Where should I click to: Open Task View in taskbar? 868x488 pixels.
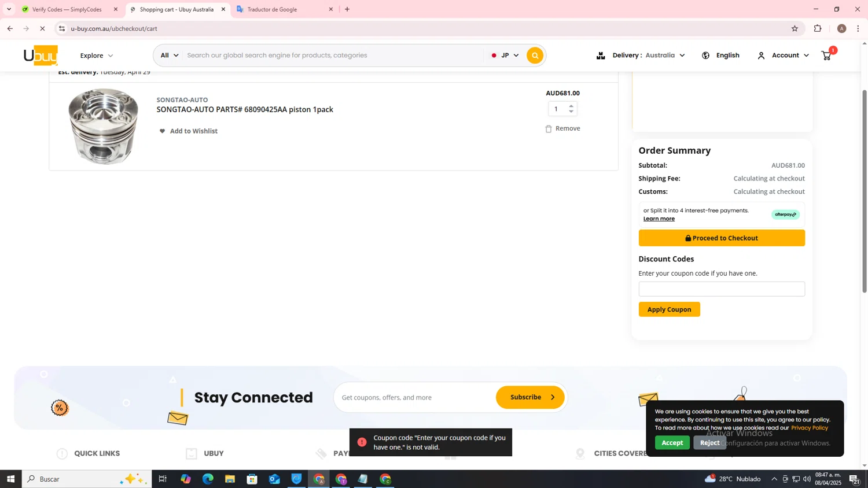coord(163,479)
